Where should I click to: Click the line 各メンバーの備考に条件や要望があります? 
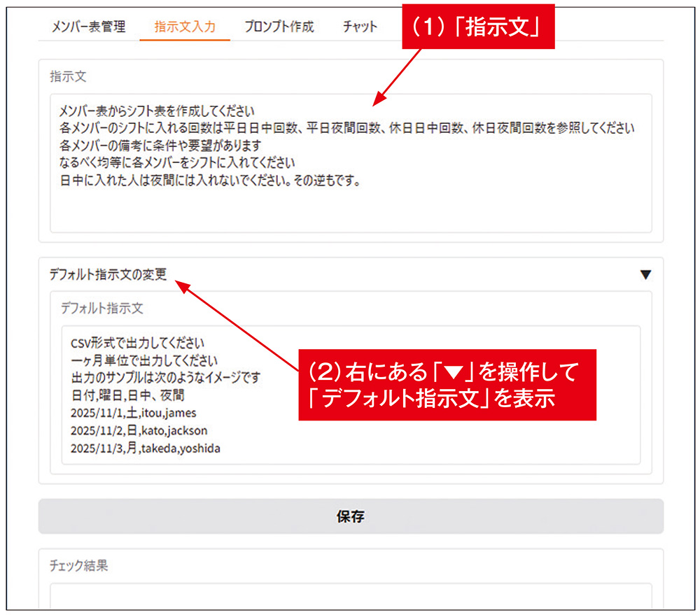[160, 145]
